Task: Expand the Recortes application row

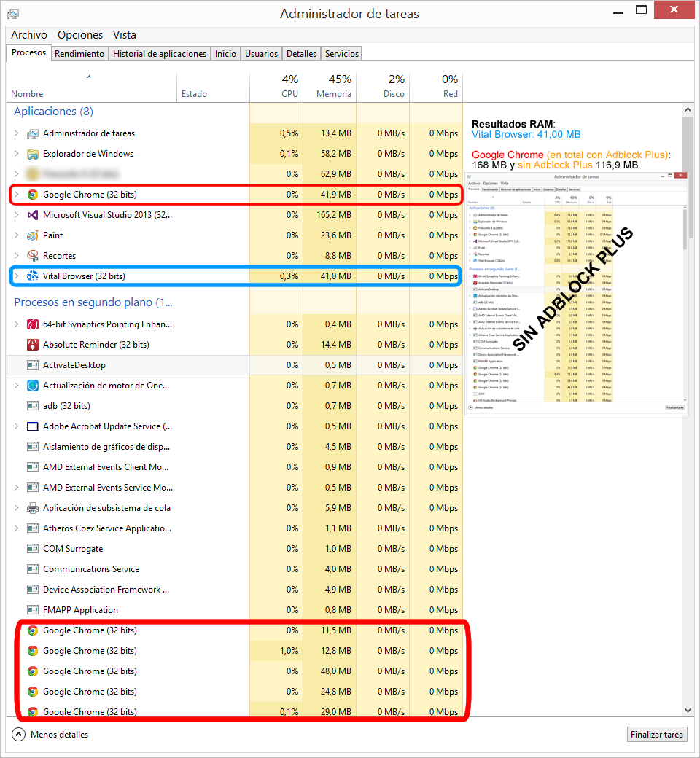Action: [17, 256]
